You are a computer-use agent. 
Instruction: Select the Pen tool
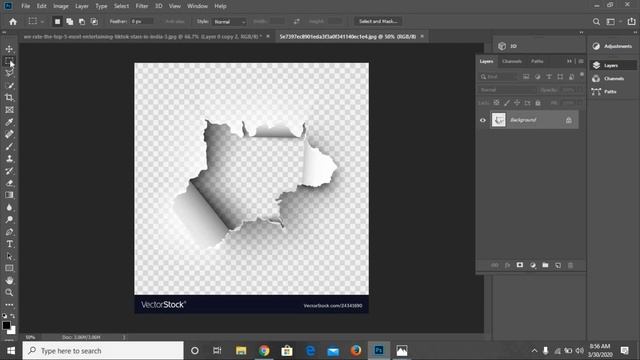point(9,232)
